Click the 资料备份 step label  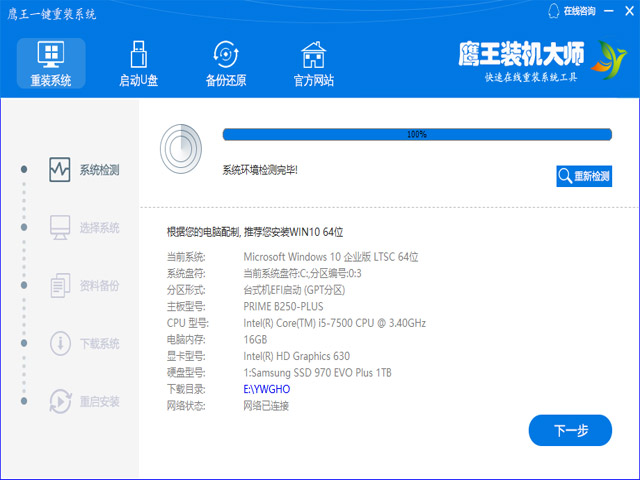[x=99, y=286]
